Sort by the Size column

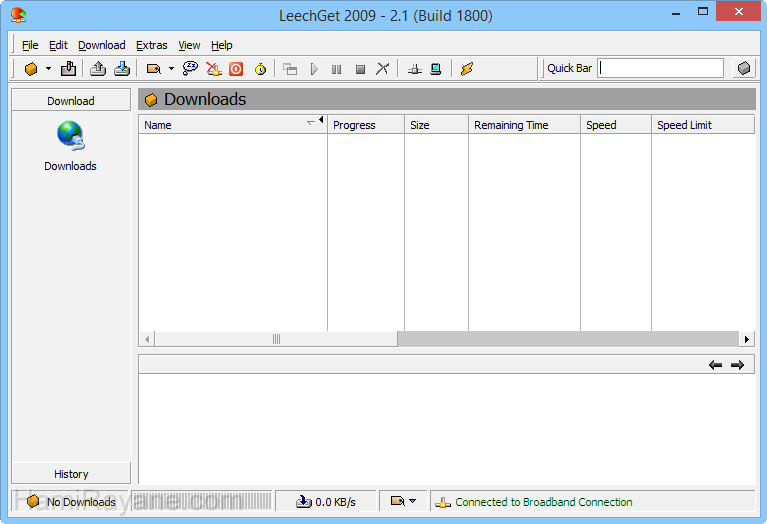coord(436,125)
